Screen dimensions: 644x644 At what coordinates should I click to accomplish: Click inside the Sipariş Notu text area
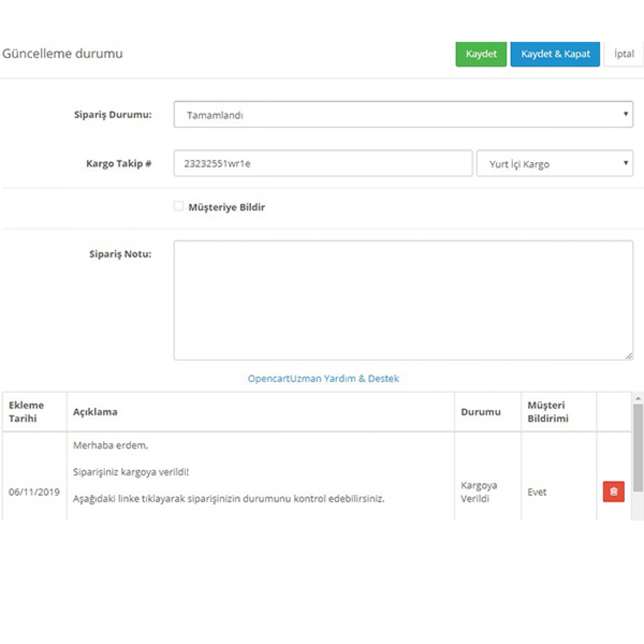point(403,300)
